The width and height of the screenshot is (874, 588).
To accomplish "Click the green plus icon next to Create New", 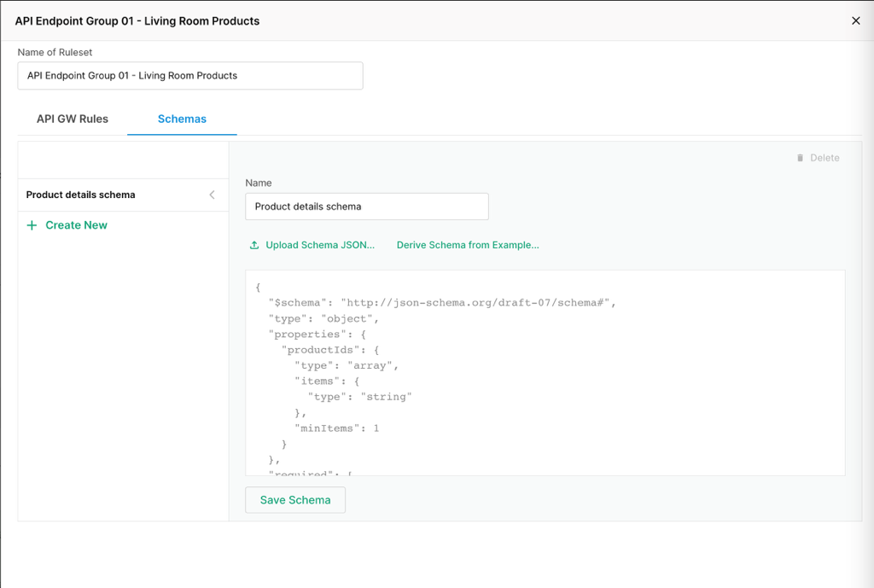I will [x=32, y=224].
